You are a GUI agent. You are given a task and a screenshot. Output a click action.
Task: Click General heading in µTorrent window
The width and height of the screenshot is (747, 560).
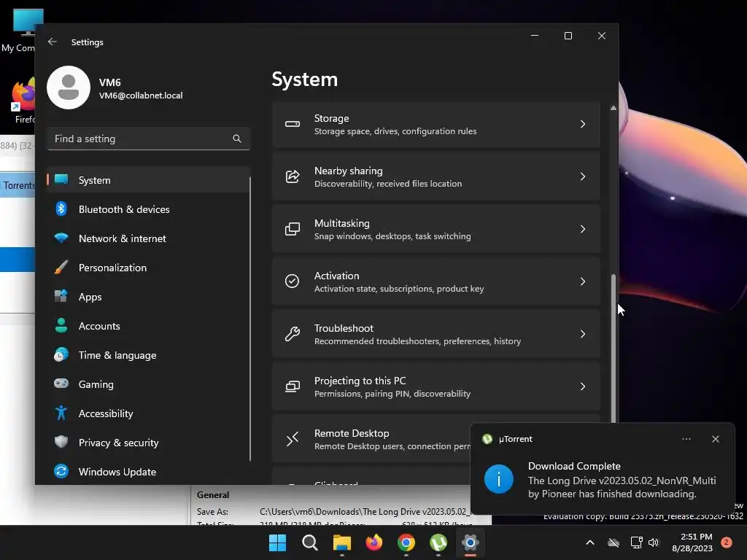213,495
